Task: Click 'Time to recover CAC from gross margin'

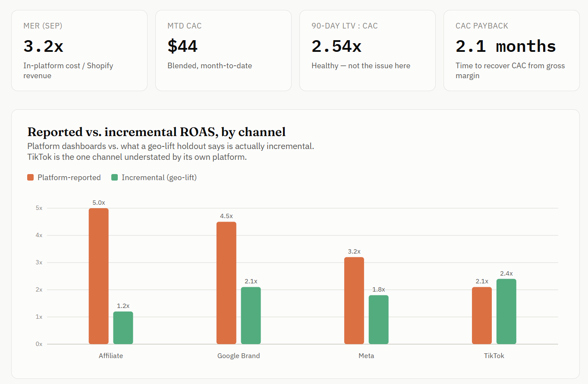Action: 510,71
